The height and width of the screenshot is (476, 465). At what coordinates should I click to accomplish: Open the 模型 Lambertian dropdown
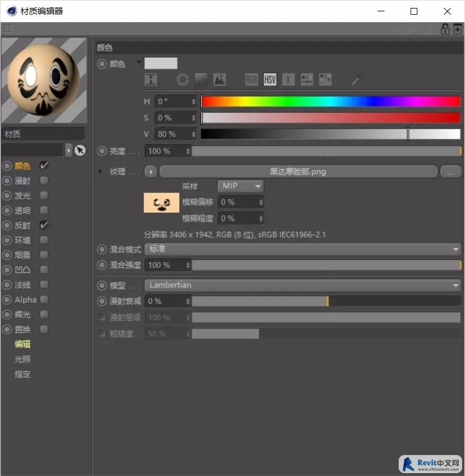click(x=303, y=285)
